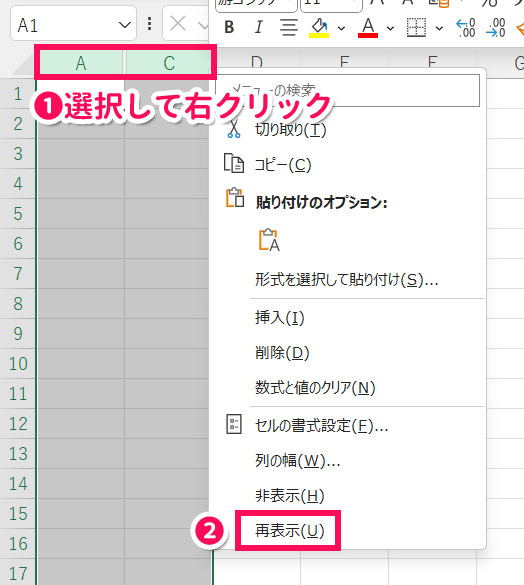Select row 13 header
The height and width of the screenshot is (585, 524).
coord(18,454)
